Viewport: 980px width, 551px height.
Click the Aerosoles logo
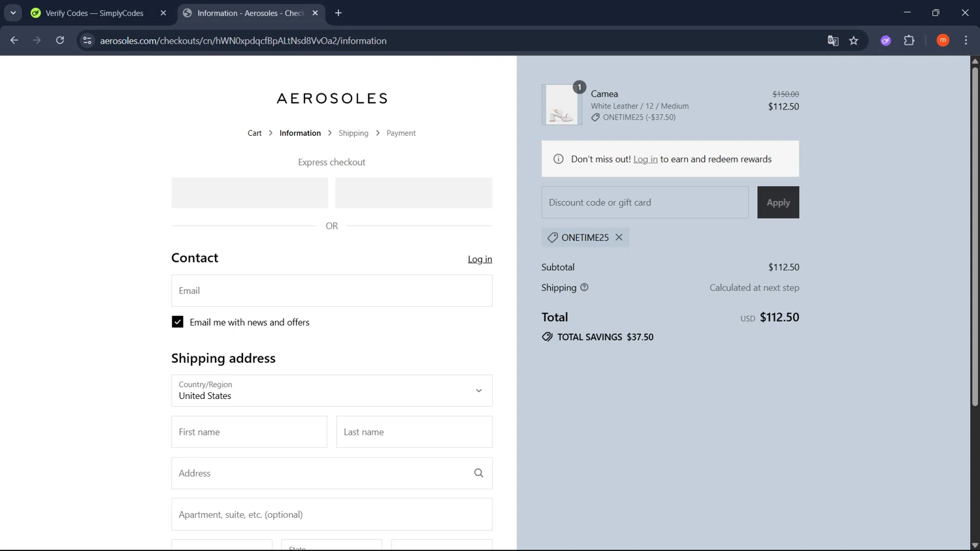[332, 99]
